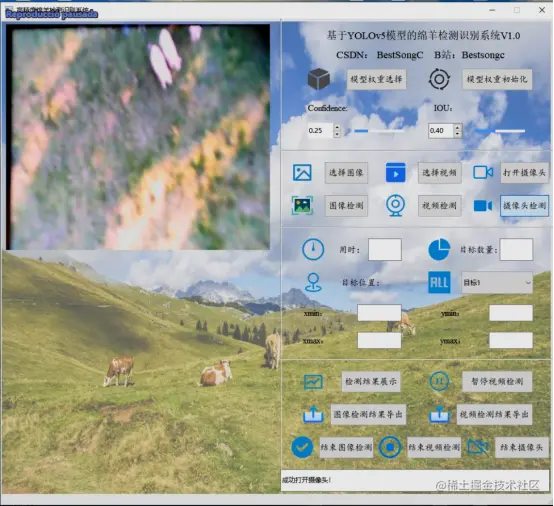
Task: Click the outlined camcorder open-camera icon
Action: coord(483,172)
